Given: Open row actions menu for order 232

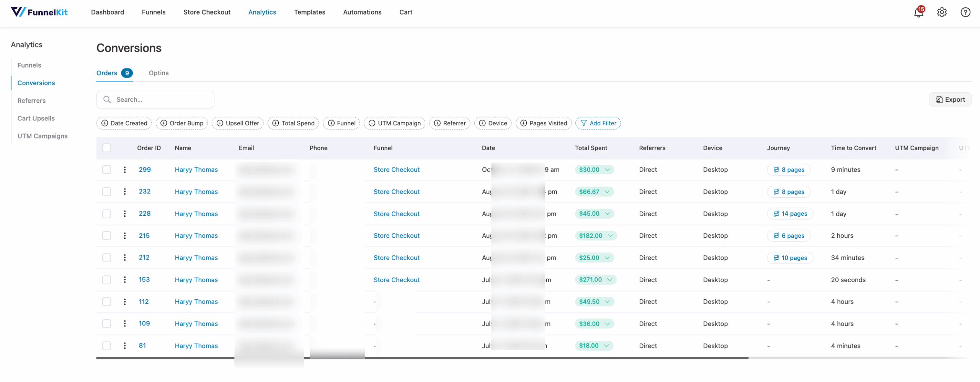Looking at the screenshot, I should 125,192.
